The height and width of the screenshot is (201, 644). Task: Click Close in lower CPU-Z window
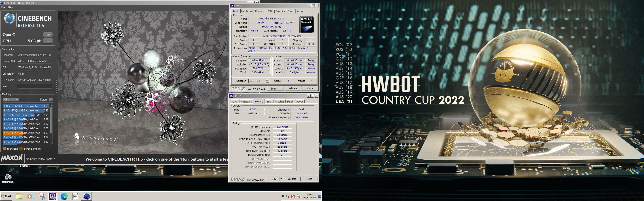309,179
